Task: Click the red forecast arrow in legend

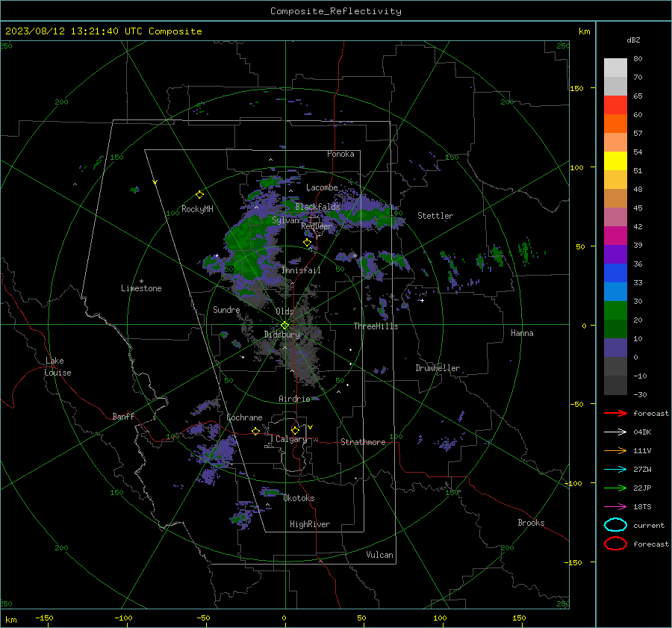Action: pos(615,413)
